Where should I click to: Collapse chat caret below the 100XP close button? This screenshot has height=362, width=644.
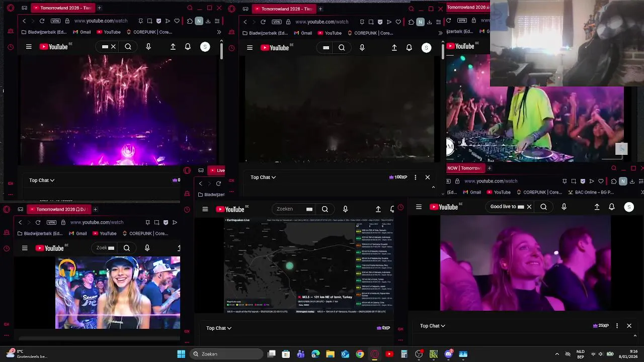(x=433, y=187)
